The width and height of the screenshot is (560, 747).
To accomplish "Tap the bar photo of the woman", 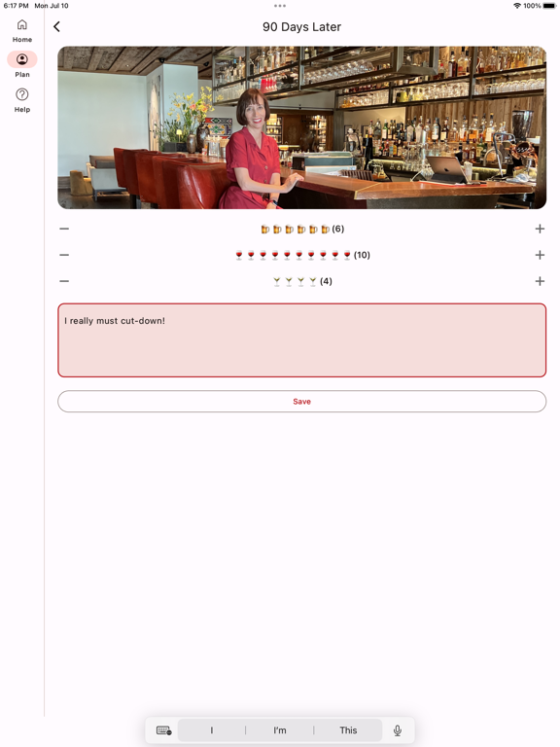I will tap(302, 127).
